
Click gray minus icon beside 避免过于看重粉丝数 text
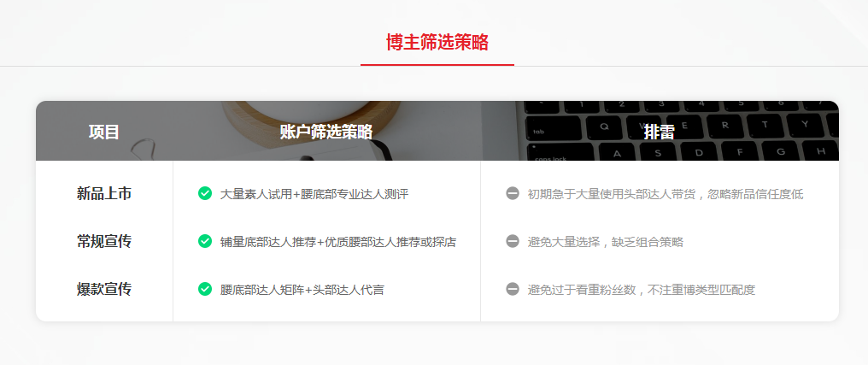point(513,289)
